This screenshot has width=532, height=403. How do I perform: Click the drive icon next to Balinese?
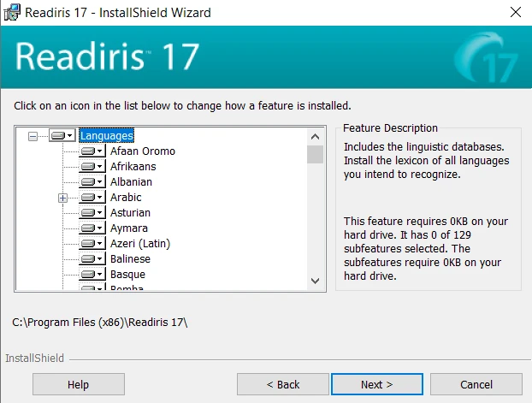[92, 259]
